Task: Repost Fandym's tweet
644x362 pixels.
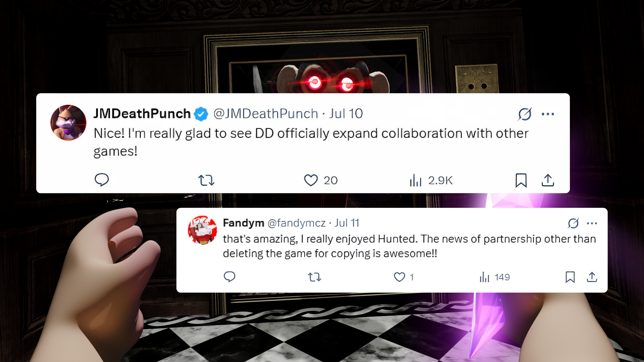Action: (315, 277)
